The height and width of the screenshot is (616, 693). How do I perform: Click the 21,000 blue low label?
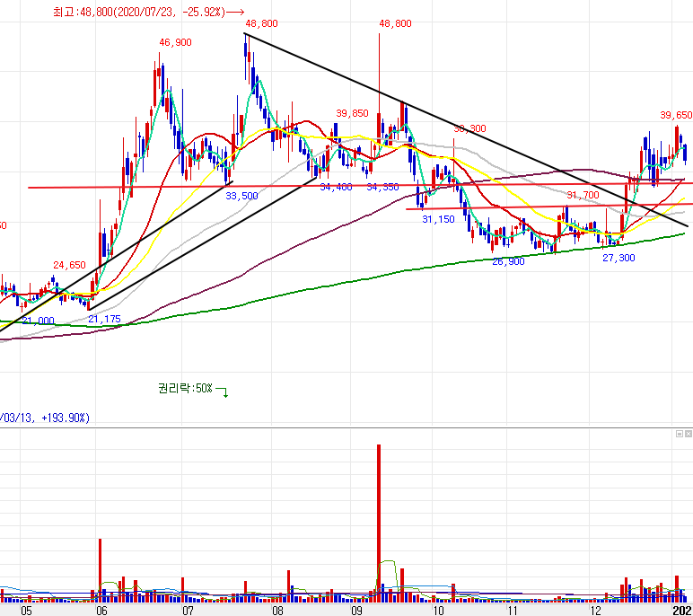click(x=39, y=321)
